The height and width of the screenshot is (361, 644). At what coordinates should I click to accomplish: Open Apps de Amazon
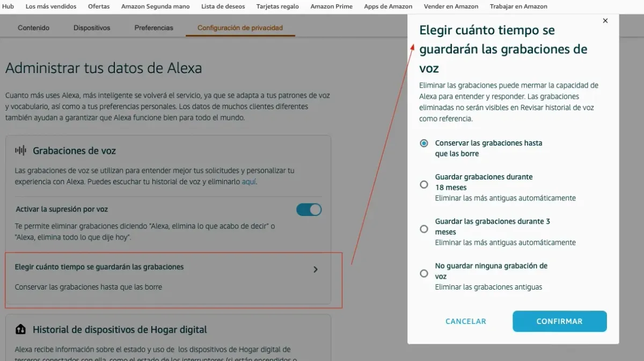click(x=388, y=6)
